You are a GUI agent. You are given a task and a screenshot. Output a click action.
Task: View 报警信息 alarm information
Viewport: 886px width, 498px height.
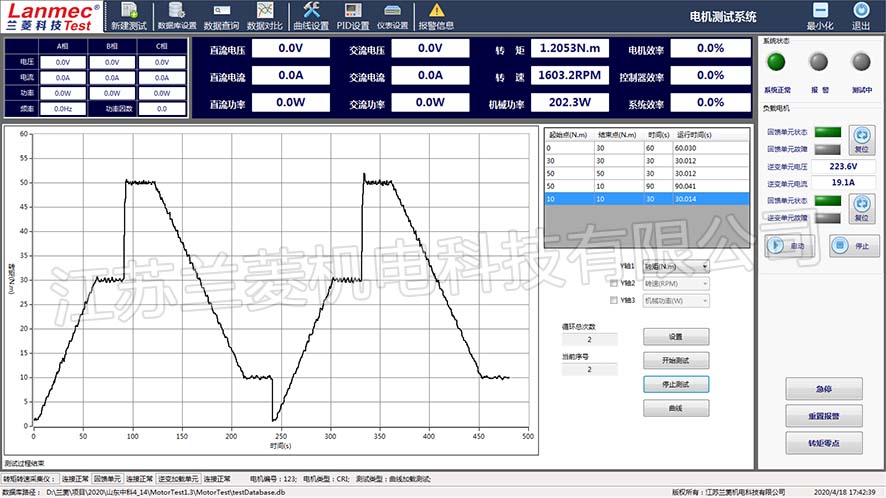[x=436, y=15]
